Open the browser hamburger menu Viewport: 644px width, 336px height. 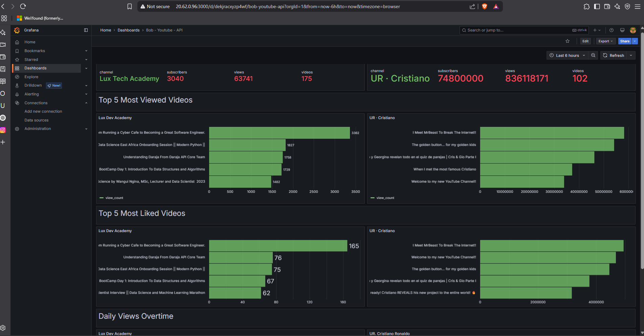[637, 6]
